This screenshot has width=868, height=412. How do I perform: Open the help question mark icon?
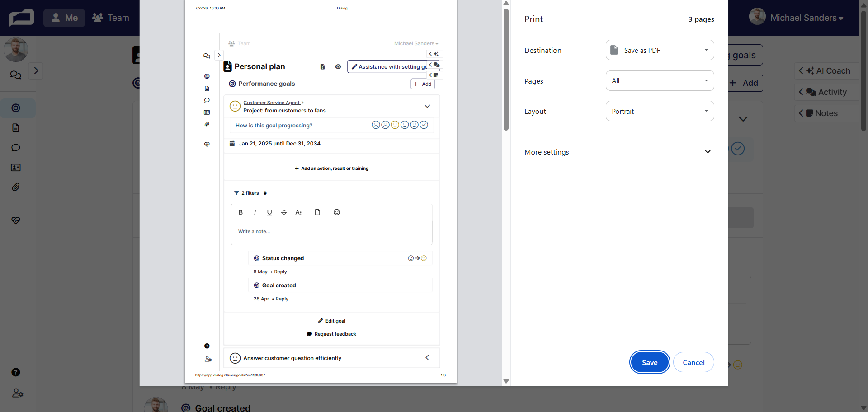pos(16,372)
